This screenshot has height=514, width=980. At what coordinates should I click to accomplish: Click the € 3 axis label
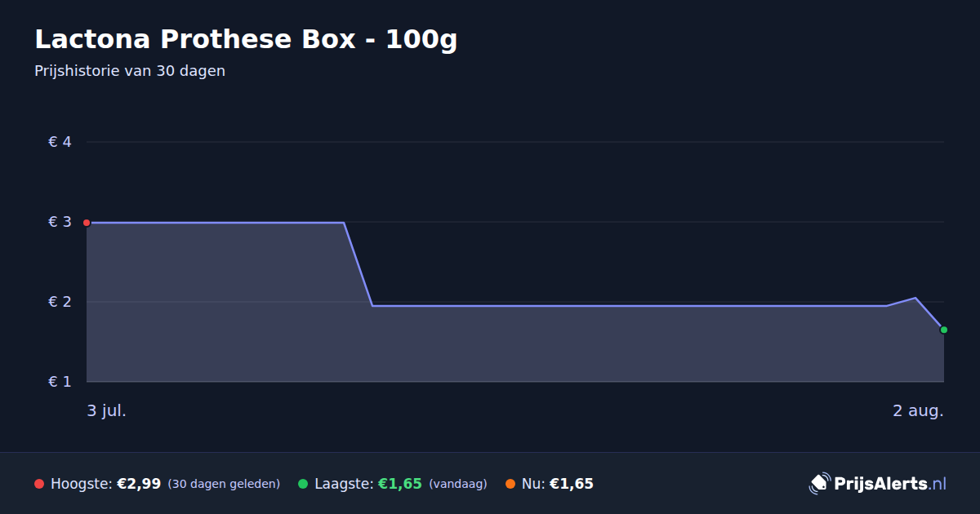tap(60, 222)
